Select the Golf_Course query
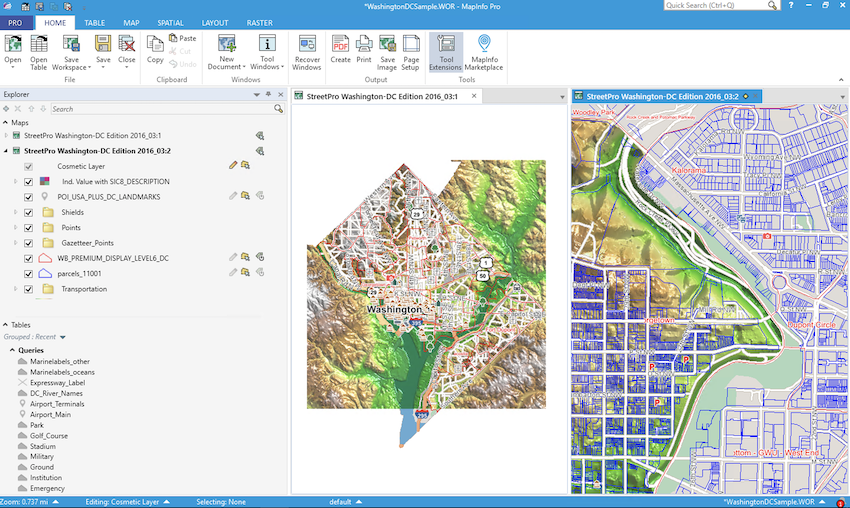Viewport: 850px width, 508px height. pos(49,435)
